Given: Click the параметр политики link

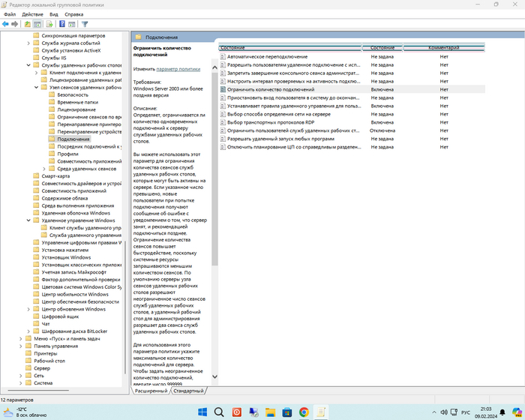Looking at the screenshot, I should [x=178, y=69].
